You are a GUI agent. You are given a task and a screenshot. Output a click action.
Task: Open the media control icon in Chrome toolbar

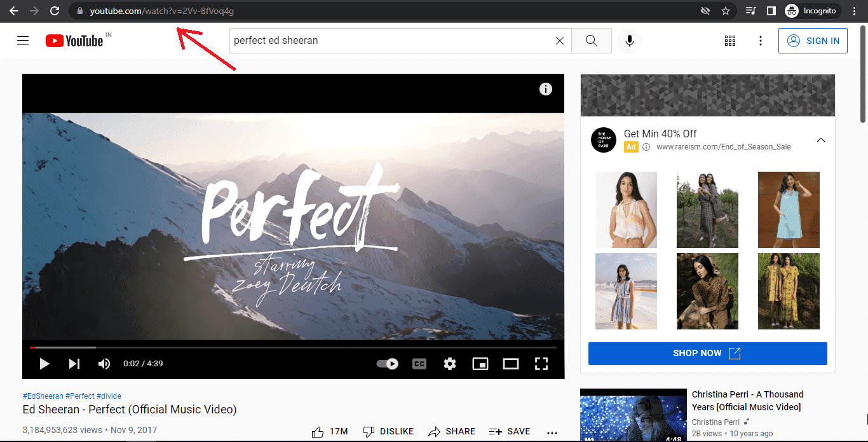(x=751, y=11)
